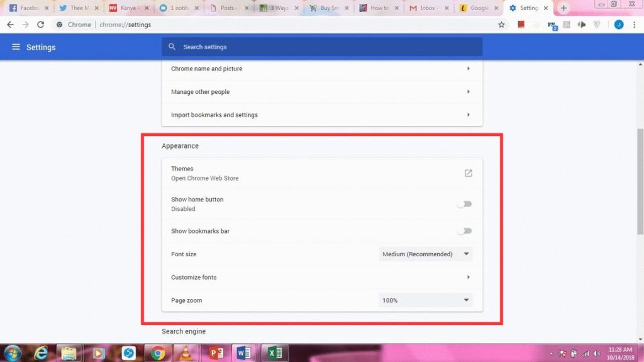Click the 'Font size' label
644x362 pixels.
click(184, 254)
